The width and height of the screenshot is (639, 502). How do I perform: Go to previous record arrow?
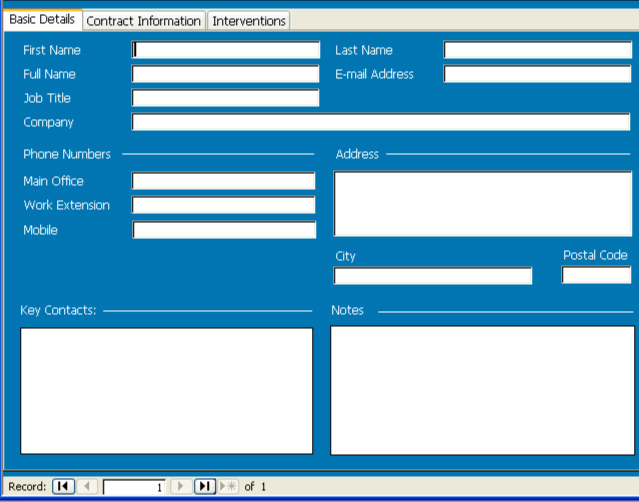(x=87, y=486)
